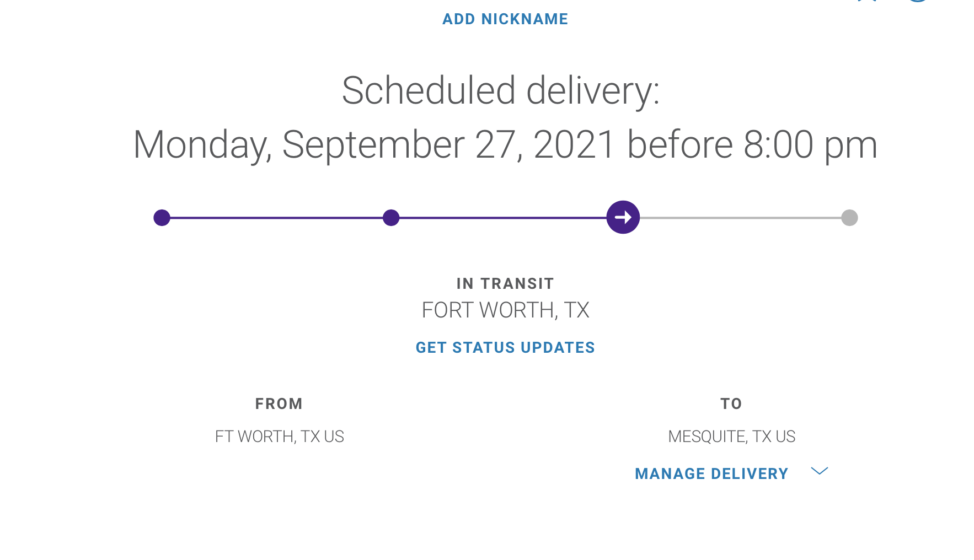Click the IN TRANSIT status label
This screenshot has width=974, height=560.
coord(505,283)
